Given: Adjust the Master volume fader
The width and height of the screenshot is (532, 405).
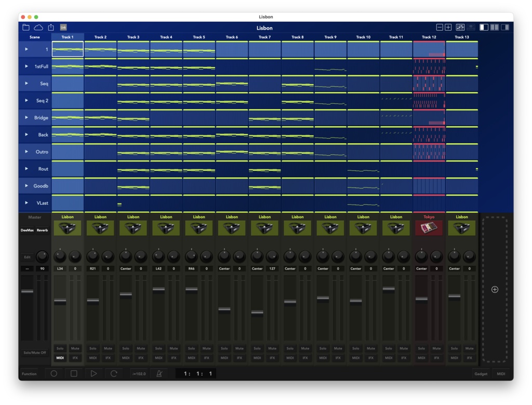Looking at the screenshot, I should pos(28,291).
